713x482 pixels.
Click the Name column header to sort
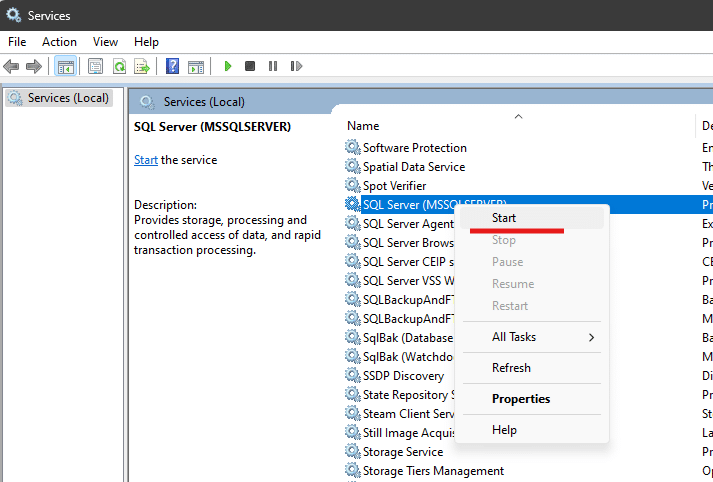tap(363, 126)
